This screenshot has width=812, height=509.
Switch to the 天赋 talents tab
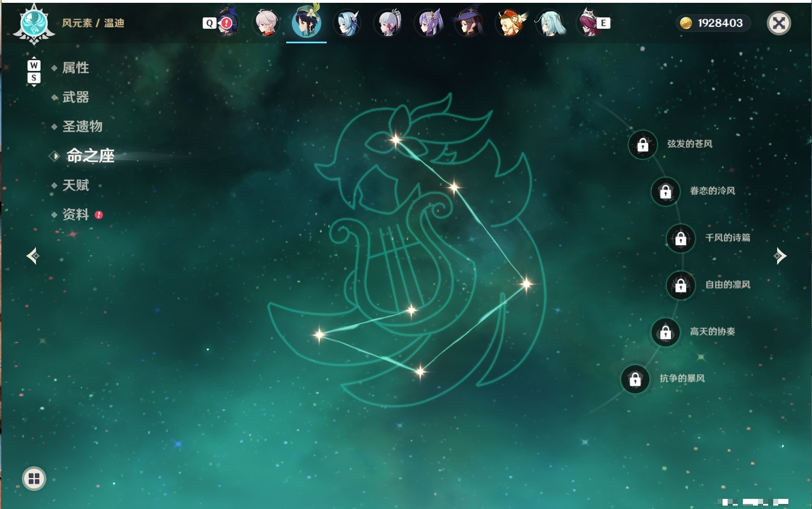point(76,185)
